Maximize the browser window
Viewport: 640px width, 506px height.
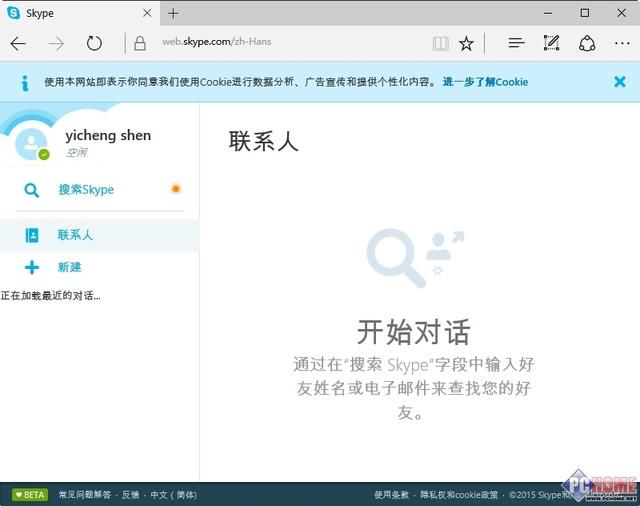[584, 13]
